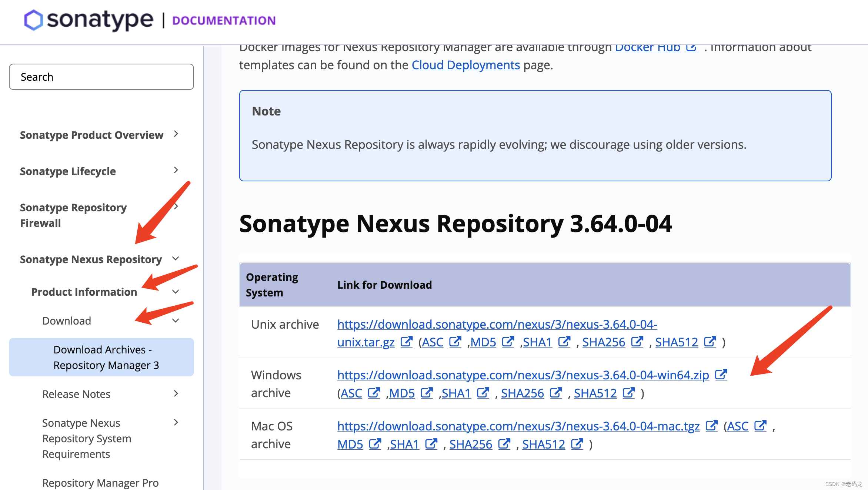Expand Release Notes chevron
Image resolution: width=868 pixels, height=490 pixels.
pos(176,393)
